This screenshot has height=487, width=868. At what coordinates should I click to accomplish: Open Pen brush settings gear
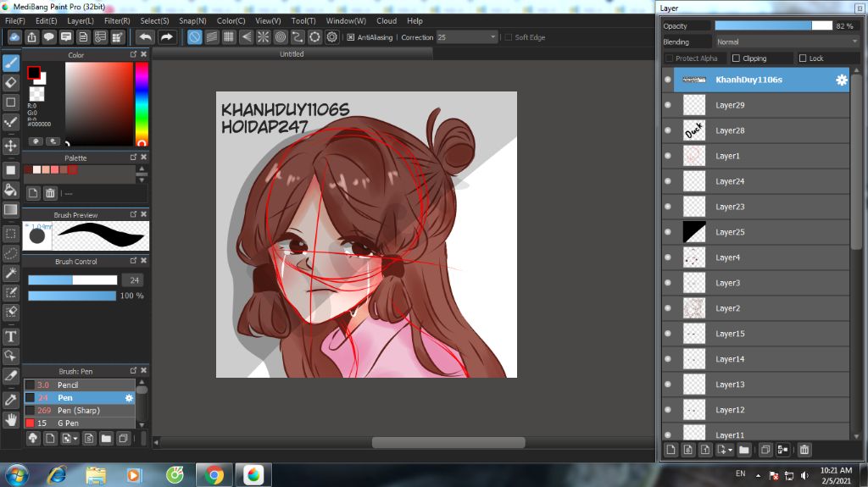coord(129,398)
